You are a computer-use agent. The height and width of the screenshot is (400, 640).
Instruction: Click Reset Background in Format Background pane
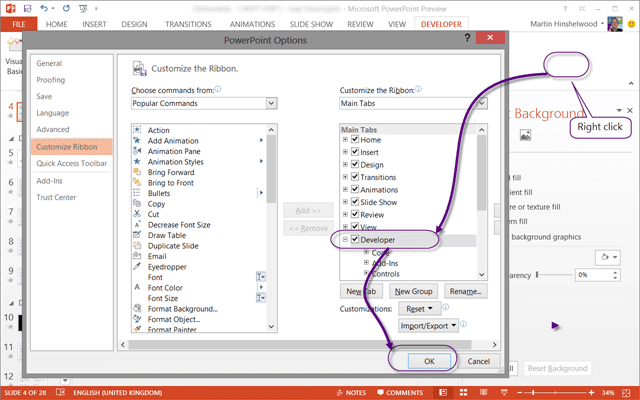(557, 368)
